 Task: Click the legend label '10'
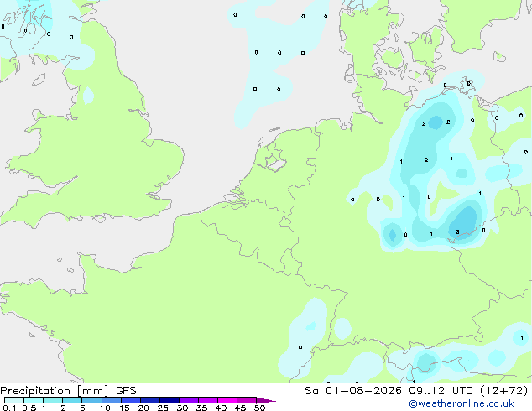(105, 408)
